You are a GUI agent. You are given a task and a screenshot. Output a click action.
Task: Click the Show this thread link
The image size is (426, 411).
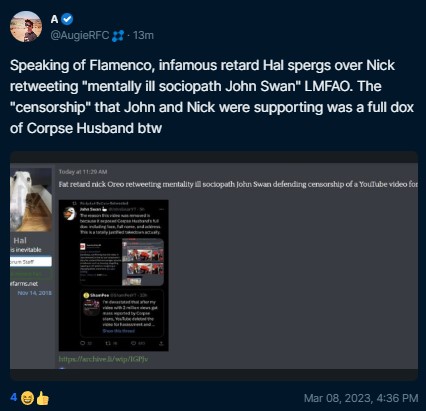pyautogui.click(x=119, y=331)
